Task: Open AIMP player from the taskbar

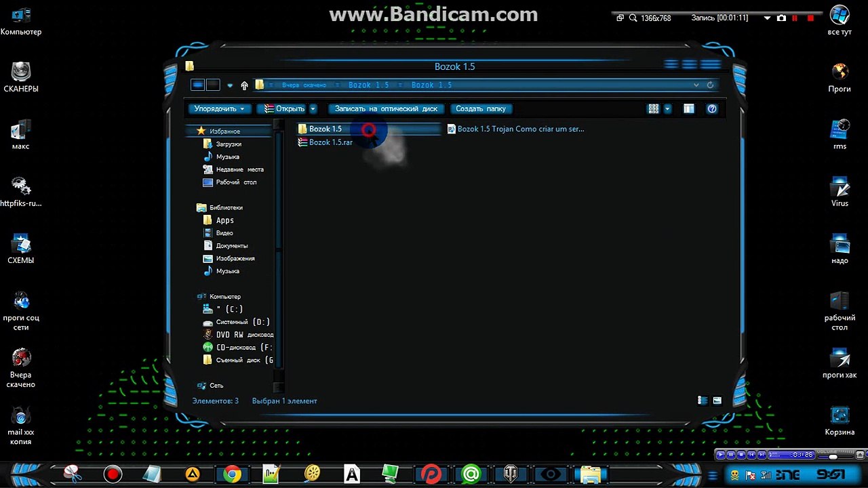Action: tap(193, 474)
